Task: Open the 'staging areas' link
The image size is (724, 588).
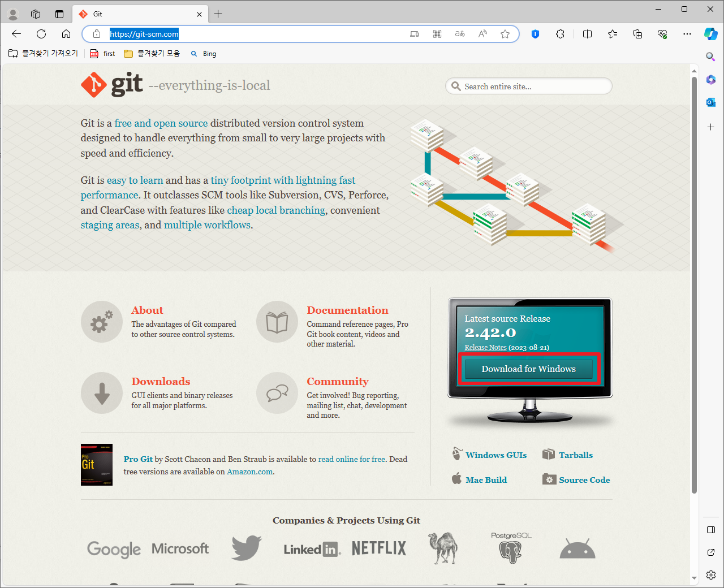Action: pyautogui.click(x=110, y=225)
